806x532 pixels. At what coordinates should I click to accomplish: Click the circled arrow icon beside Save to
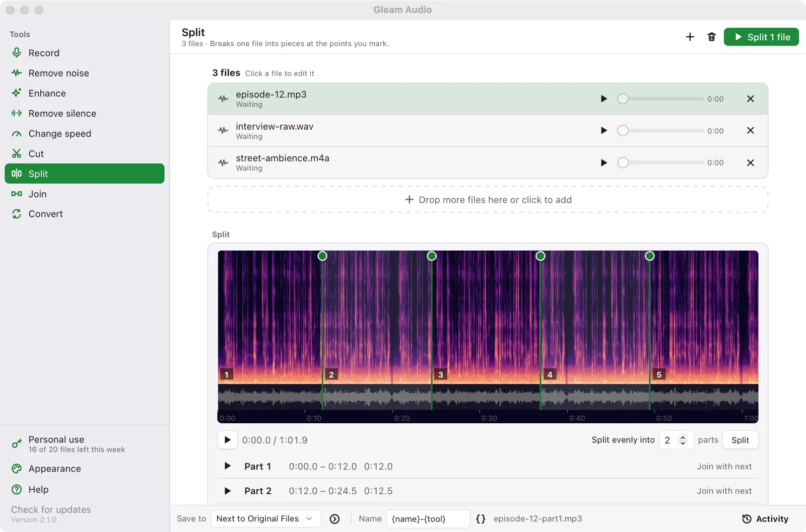click(334, 518)
